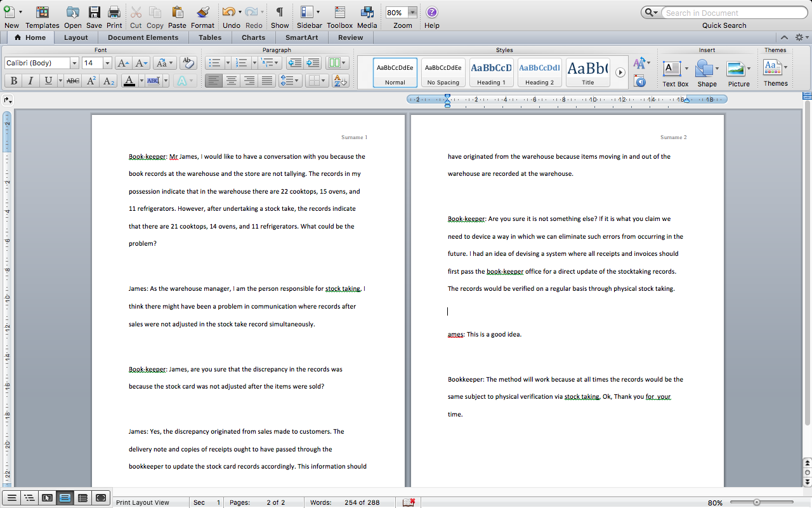Switch to the Layout ribbon tab
Viewport: 812px width, 508px height.
point(75,37)
